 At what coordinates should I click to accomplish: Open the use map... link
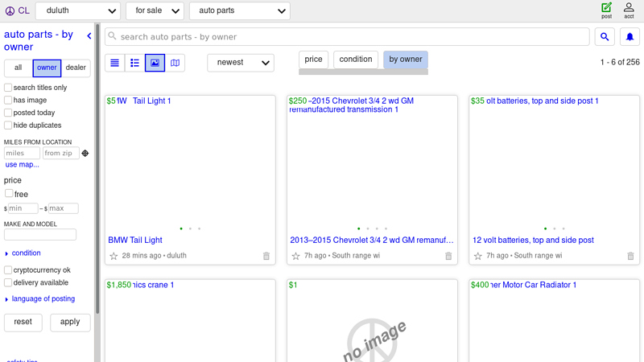pos(23,165)
